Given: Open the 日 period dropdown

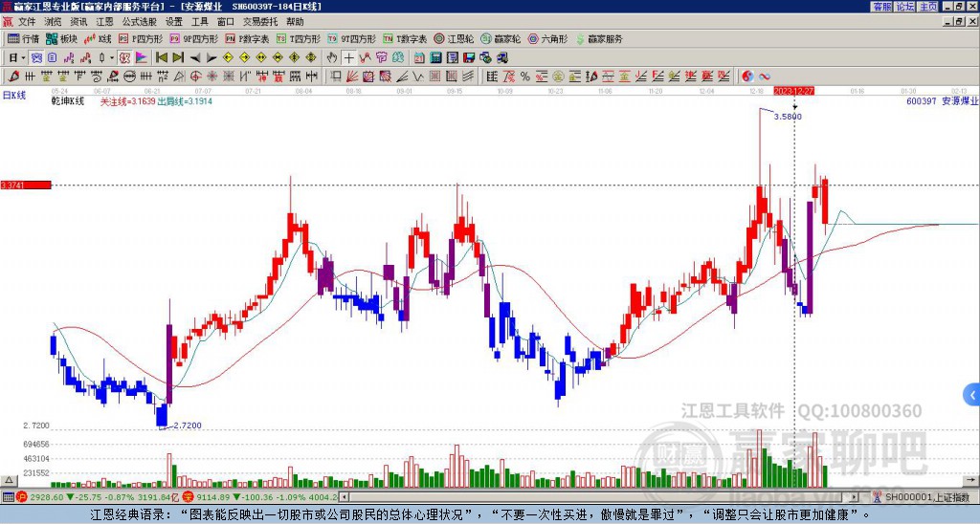Looking at the screenshot, I should tap(17, 57).
